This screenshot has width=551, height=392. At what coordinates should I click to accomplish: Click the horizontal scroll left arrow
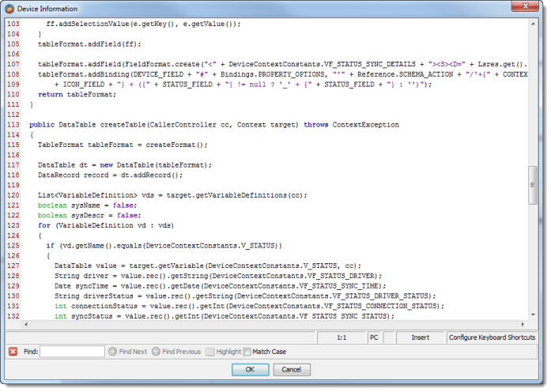(29, 325)
